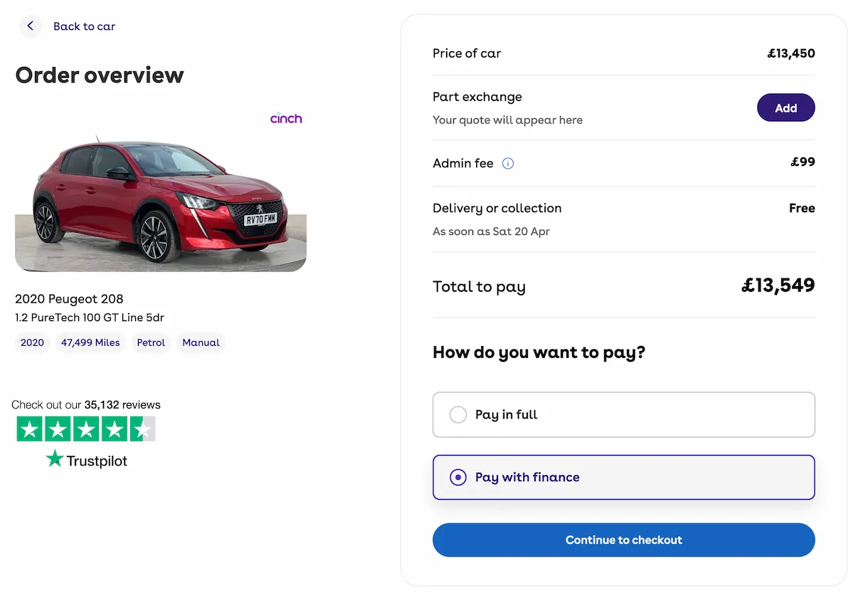Screen dimensions: 868x598
Task: Click the red Peugeot 208 photo
Action: (x=160, y=199)
